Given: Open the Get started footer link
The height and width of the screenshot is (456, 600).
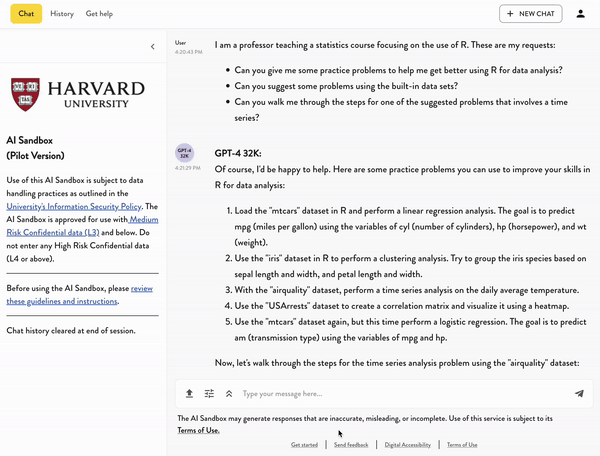Looking at the screenshot, I should coord(304,444).
